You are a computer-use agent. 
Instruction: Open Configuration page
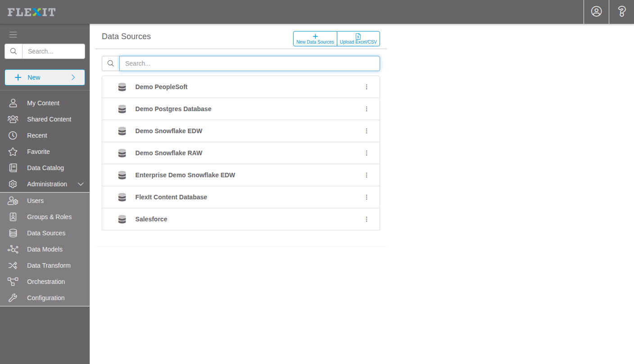(45, 298)
